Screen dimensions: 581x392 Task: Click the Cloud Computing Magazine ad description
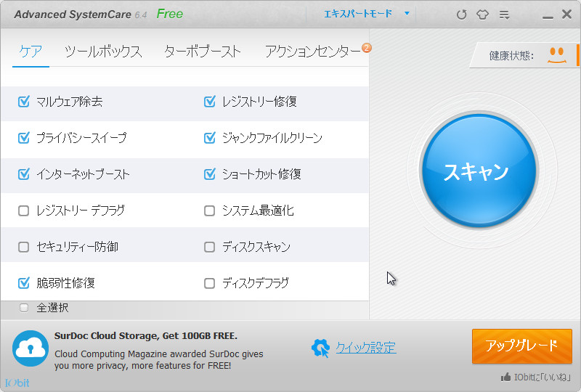tap(158, 360)
